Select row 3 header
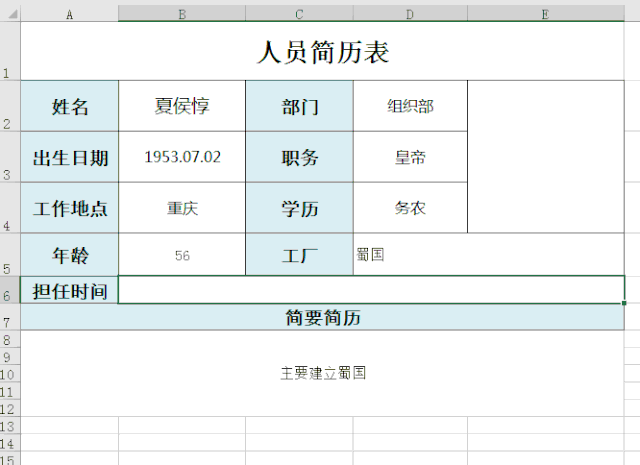Screen dimensions: 640x465 10,157
